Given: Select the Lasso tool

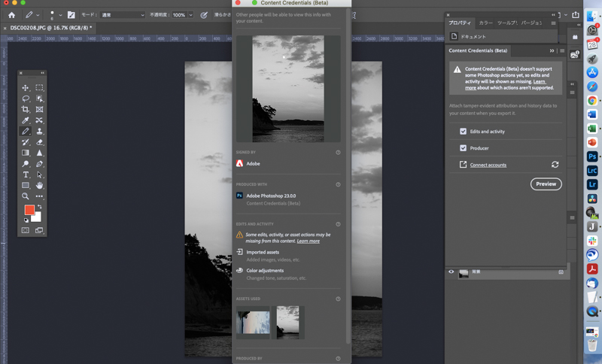Looking at the screenshot, I should pos(26,99).
